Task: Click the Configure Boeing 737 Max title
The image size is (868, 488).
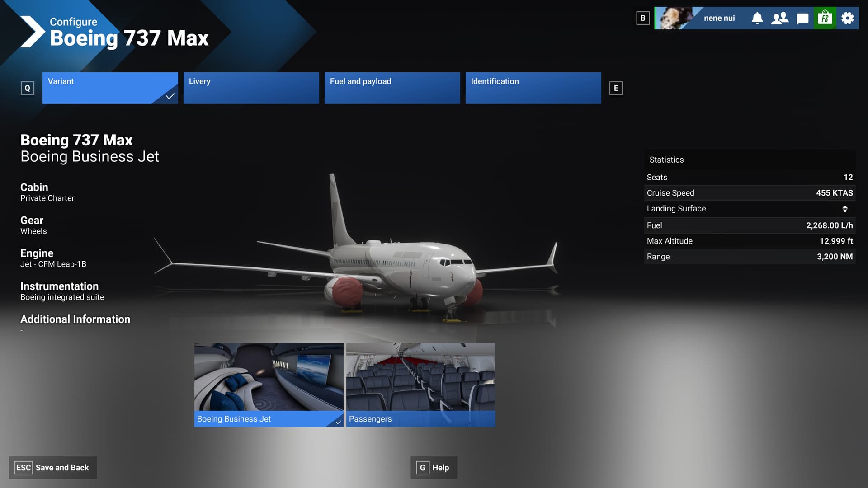Action: (x=129, y=32)
